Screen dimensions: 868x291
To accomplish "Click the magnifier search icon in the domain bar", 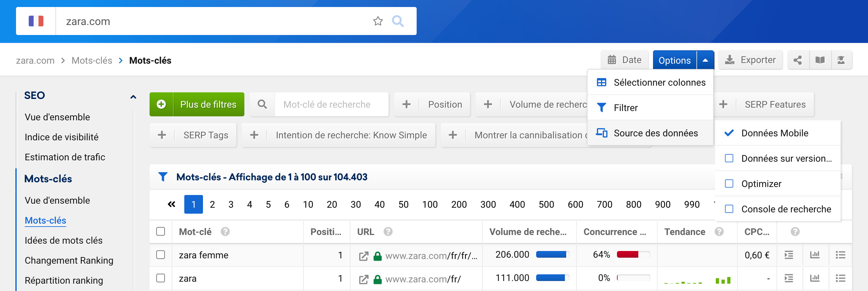I will click(x=398, y=21).
